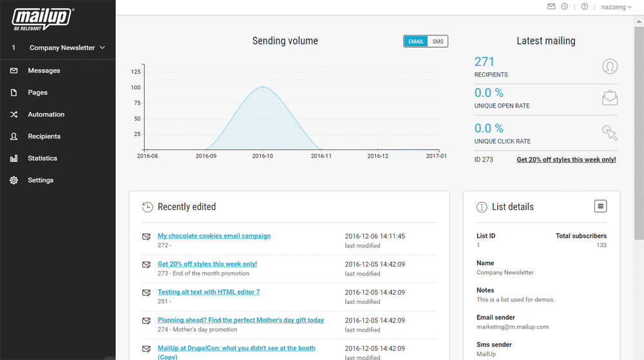Open Settings from the sidebar
Viewport: 644px width, 360px height.
(41, 180)
